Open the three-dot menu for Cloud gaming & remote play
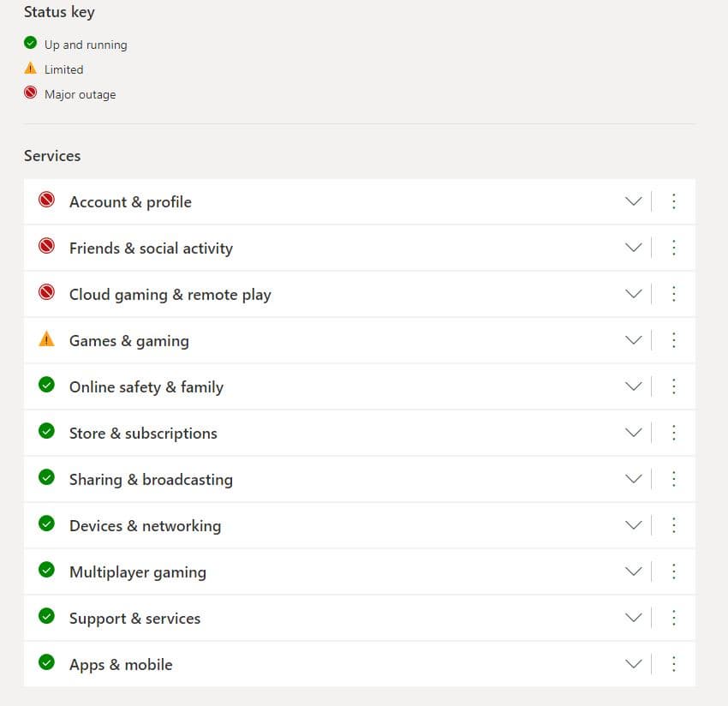The height and width of the screenshot is (706, 728). [x=673, y=294]
